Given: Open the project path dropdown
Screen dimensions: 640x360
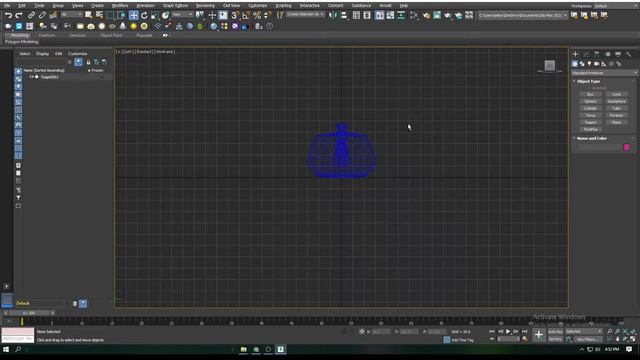Looking at the screenshot, I should pyautogui.click(x=522, y=16).
